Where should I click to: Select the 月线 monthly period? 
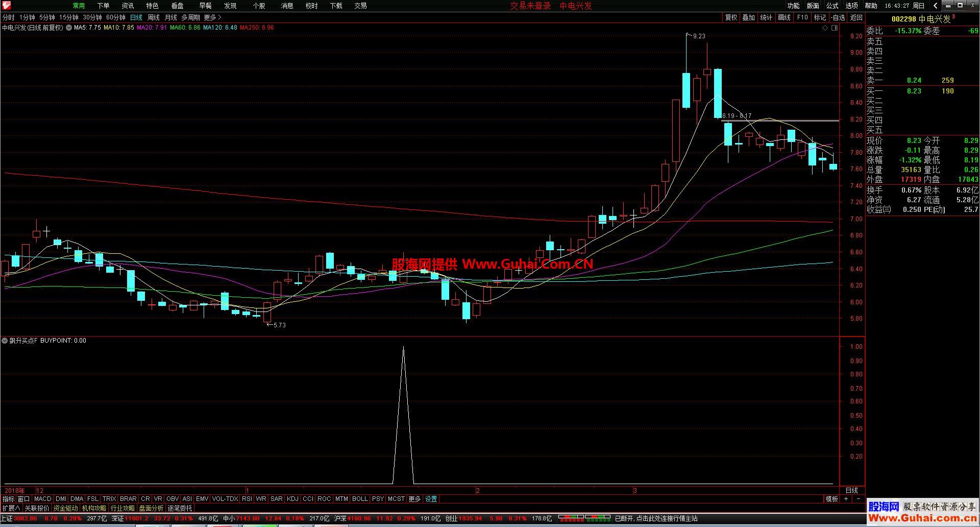point(170,17)
